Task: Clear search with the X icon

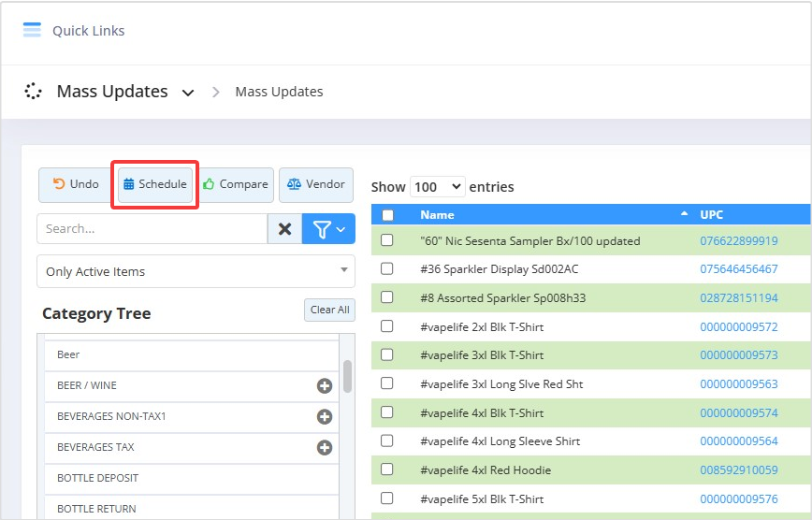Action: tap(284, 229)
